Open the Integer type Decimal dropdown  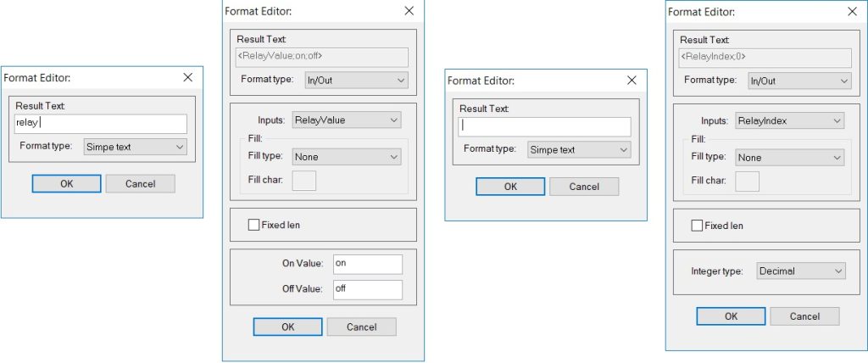pos(800,271)
